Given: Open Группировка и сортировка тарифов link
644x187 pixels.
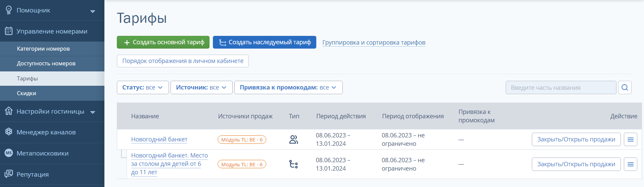Looking at the screenshot, I should click(374, 43).
